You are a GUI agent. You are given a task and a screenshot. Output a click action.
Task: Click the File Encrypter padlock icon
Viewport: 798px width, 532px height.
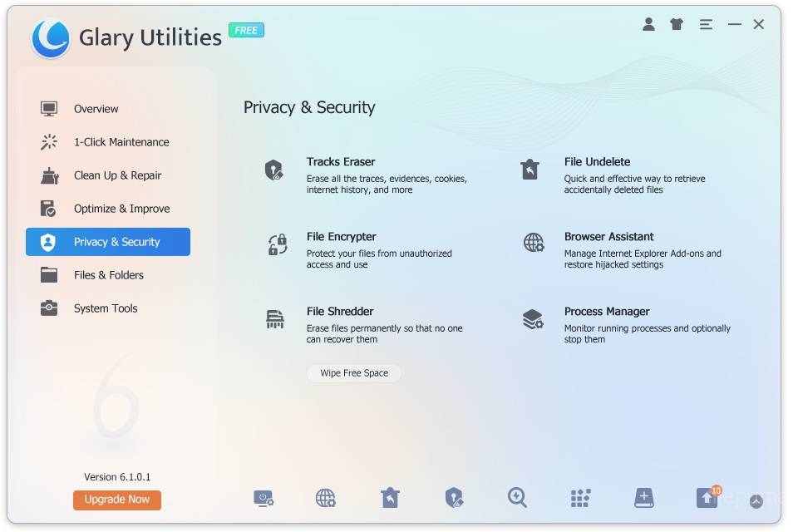(278, 244)
